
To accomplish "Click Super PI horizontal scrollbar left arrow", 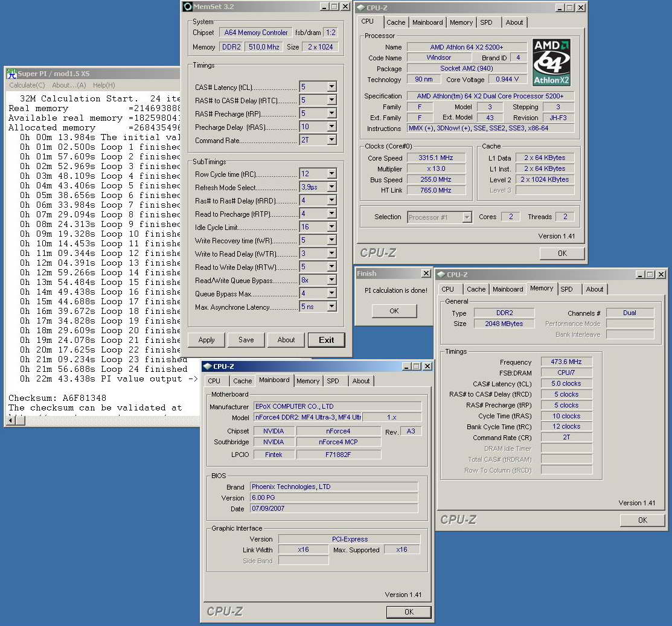I will [11, 421].
